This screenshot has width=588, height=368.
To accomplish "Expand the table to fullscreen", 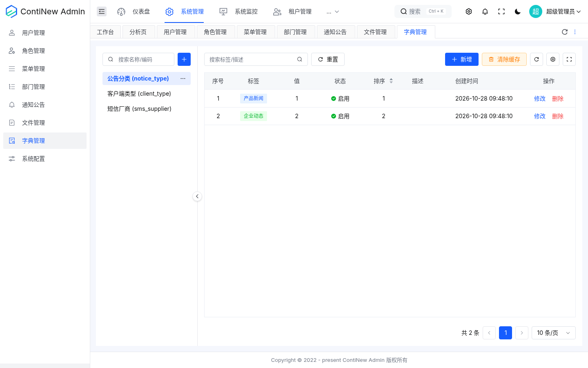I will [x=569, y=59].
